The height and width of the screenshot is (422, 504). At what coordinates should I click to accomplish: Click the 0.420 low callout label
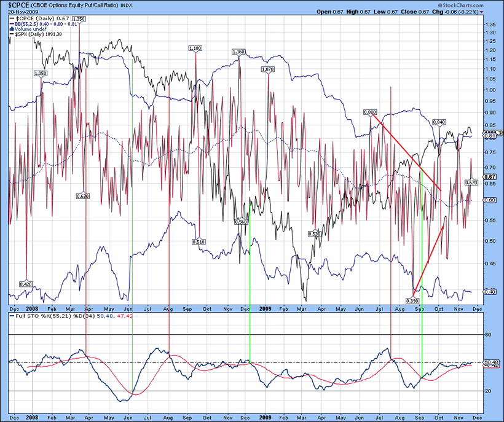tap(26, 284)
